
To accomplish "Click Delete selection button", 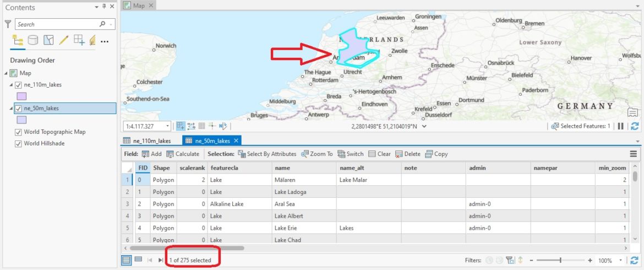I will 408,154.
